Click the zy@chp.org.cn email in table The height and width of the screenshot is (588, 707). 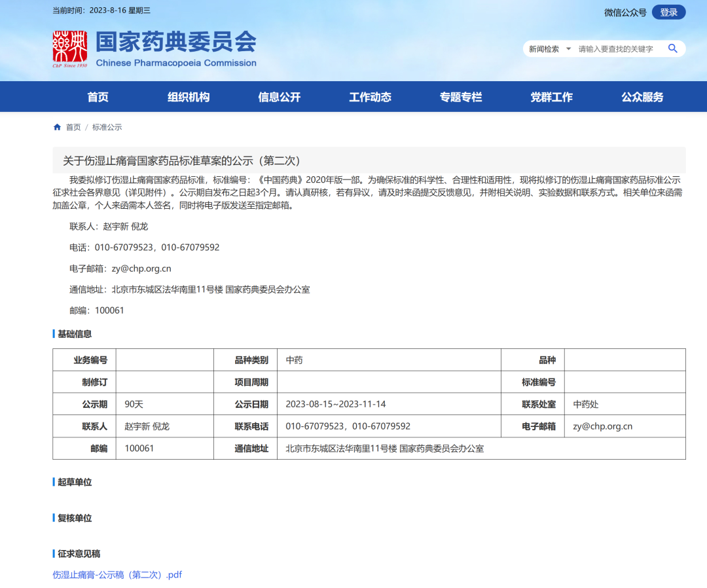[x=602, y=426]
